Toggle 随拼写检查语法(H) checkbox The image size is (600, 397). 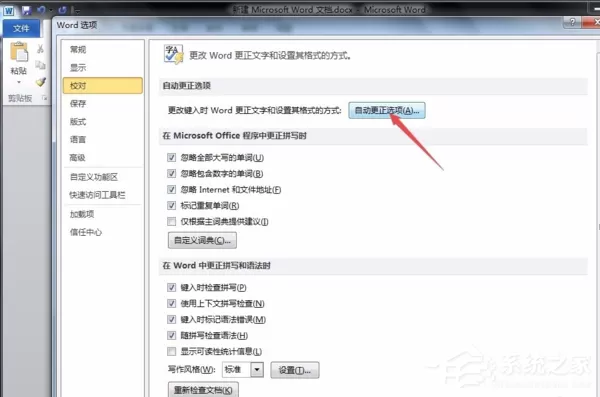tap(171, 335)
